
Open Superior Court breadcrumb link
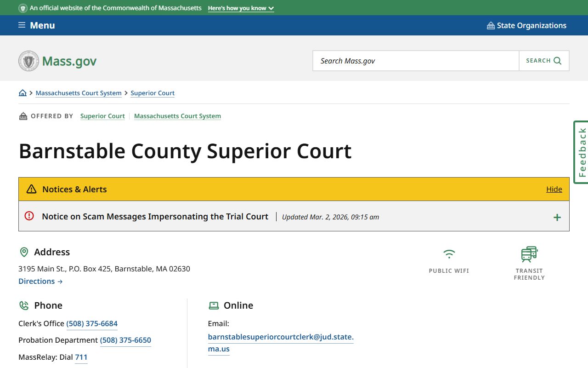click(153, 93)
